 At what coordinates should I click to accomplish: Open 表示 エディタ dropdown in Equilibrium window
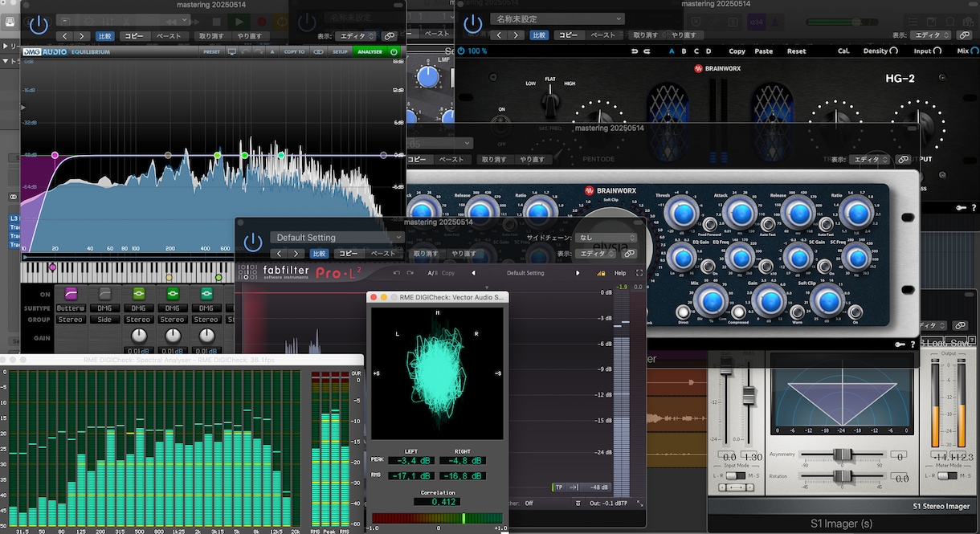point(356,36)
